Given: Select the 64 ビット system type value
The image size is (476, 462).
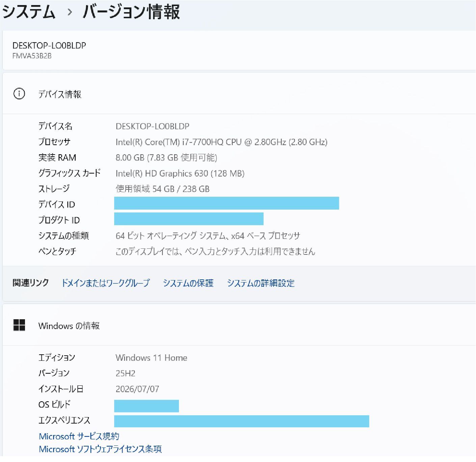Looking at the screenshot, I should pos(208,236).
